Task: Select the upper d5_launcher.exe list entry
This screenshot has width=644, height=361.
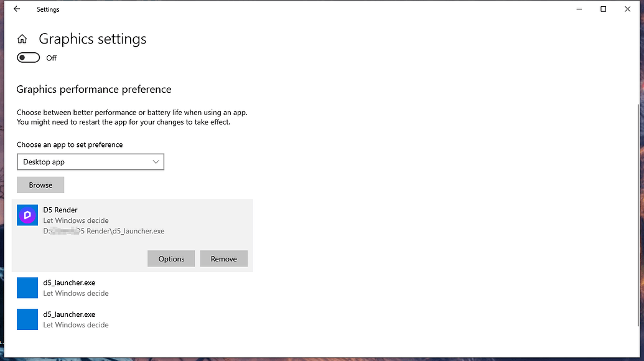Action: [133, 288]
